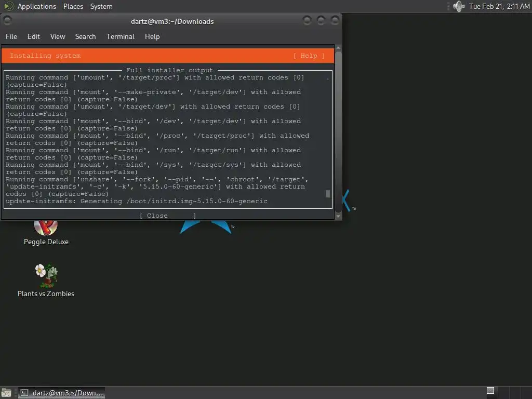Open the terminal File menu

[x=11, y=37]
